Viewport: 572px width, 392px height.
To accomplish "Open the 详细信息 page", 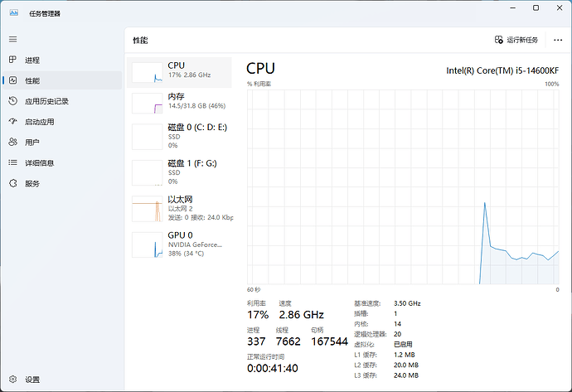I will pos(62,163).
